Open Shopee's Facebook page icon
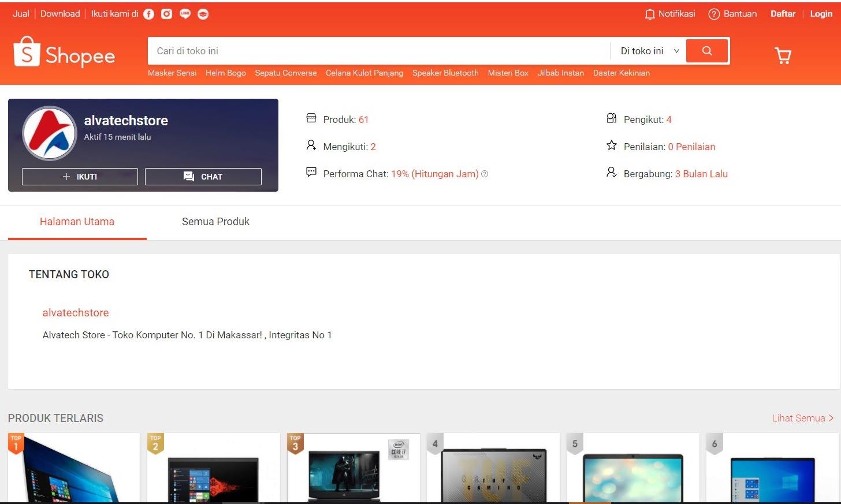Viewport: 841px width, 504px height. point(148,14)
